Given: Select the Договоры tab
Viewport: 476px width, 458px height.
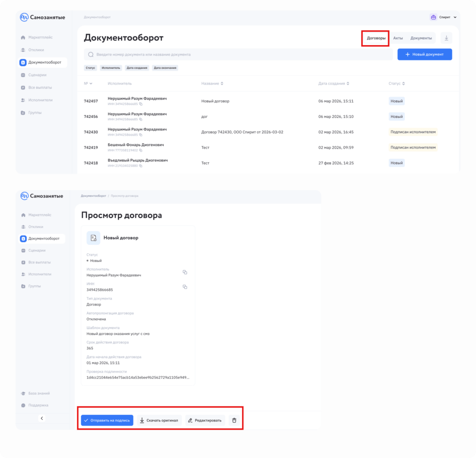Looking at the screenshot, I should 376,38.
